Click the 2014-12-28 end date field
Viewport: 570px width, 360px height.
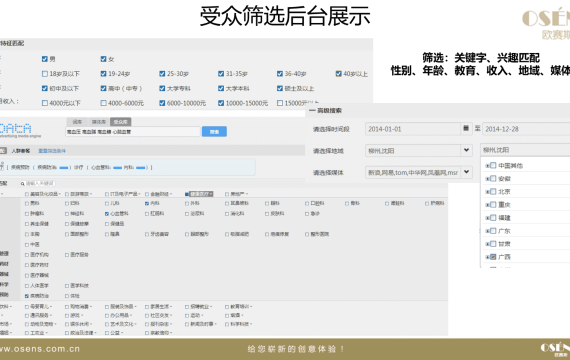[x=526, y=129]
